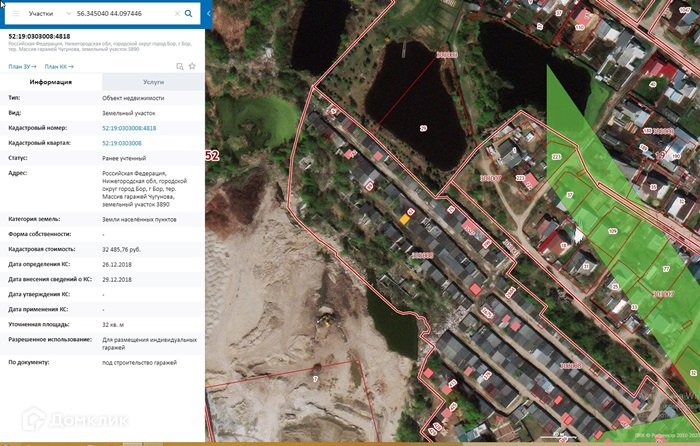Select value под строительство гаражей
The height and width of the screenshot is (446, 700).
tap(139, 363)
